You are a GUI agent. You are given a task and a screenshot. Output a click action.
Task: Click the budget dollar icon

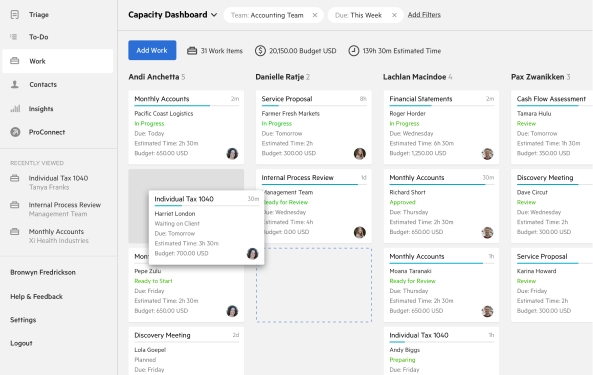(260, 51)
